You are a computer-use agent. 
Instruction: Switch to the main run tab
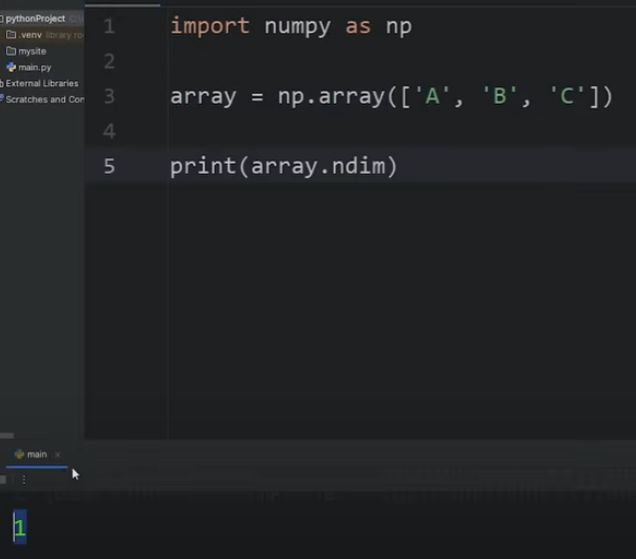point(35,455)
